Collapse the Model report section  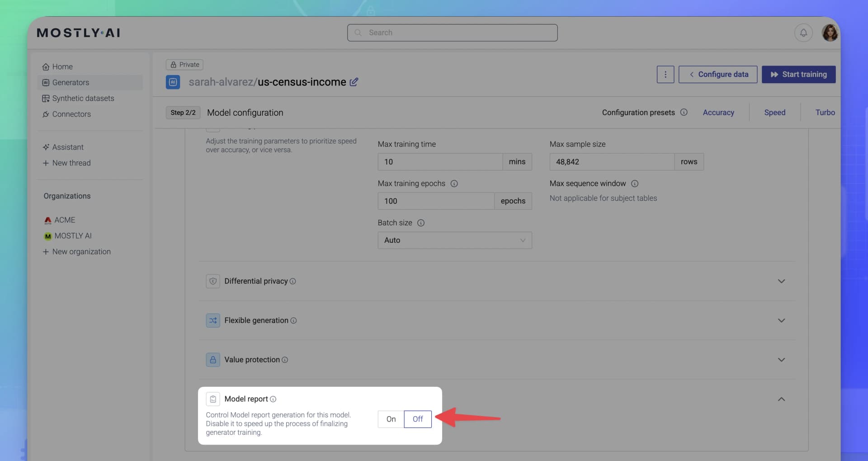pos(781,399)
